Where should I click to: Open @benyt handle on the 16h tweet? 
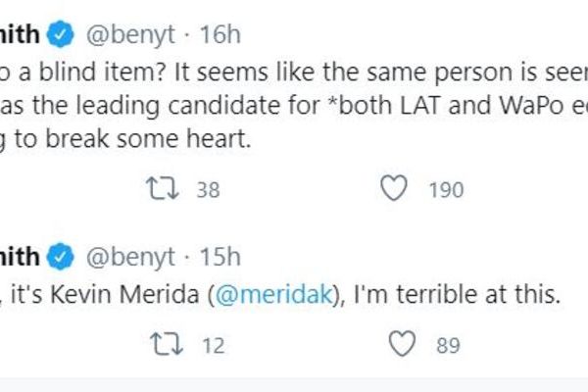(132, 36)
